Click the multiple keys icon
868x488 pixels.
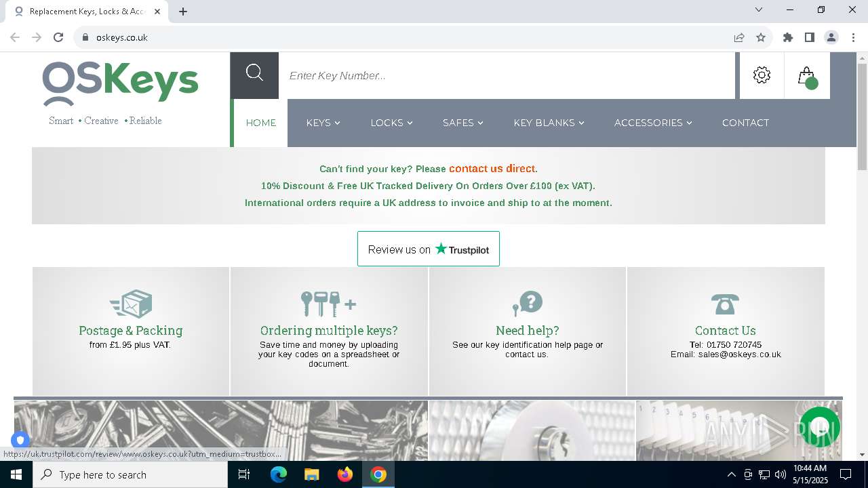329,304
